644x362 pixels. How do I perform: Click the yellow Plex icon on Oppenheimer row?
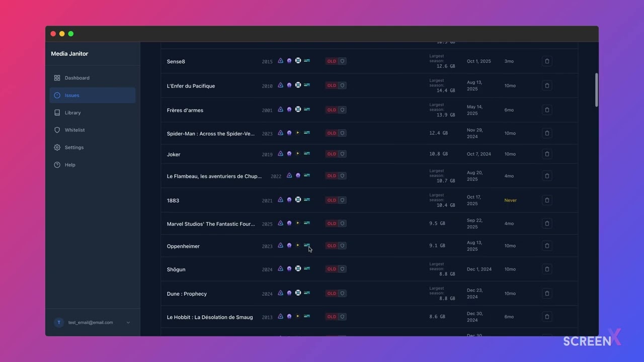coord(298,246)
